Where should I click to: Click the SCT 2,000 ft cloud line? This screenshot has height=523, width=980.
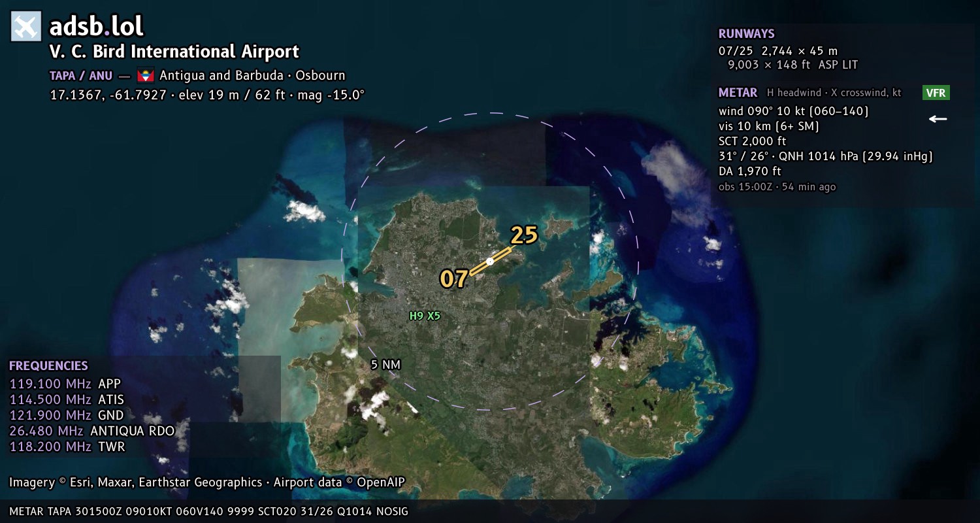pyautogui.click(x=753, y=141)
